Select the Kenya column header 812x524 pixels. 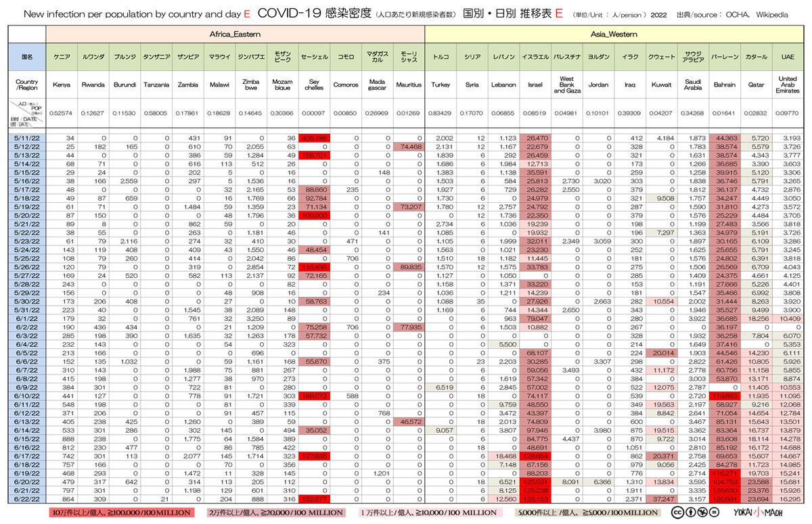62,85
